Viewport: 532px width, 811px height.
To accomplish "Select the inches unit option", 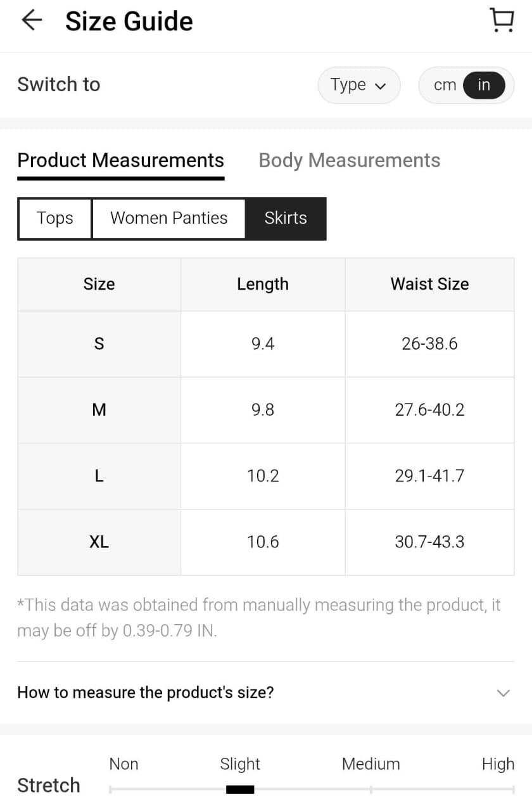I will (484, 85).
